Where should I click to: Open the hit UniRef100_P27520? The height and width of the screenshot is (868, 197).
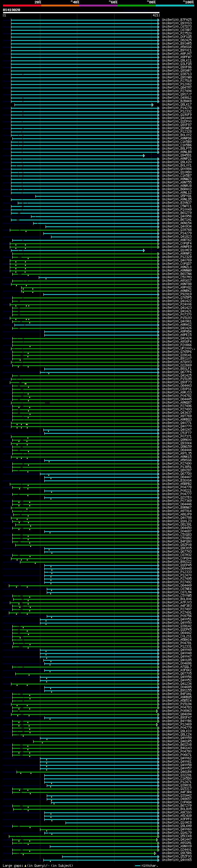tap(177, 33)
